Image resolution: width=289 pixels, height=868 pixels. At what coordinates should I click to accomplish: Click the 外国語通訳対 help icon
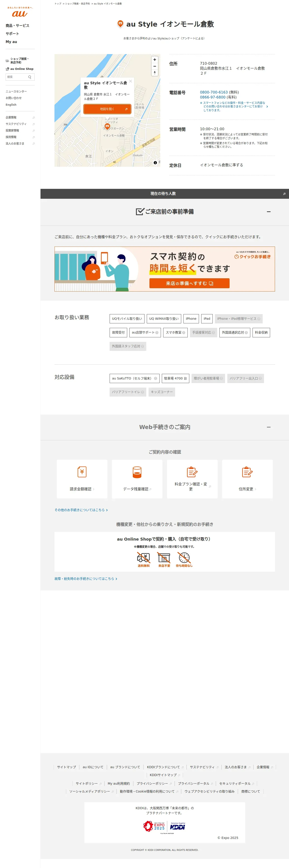point(246,333)
